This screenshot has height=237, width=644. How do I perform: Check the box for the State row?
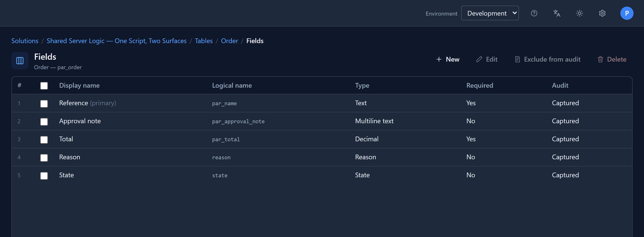pos(44,176)
